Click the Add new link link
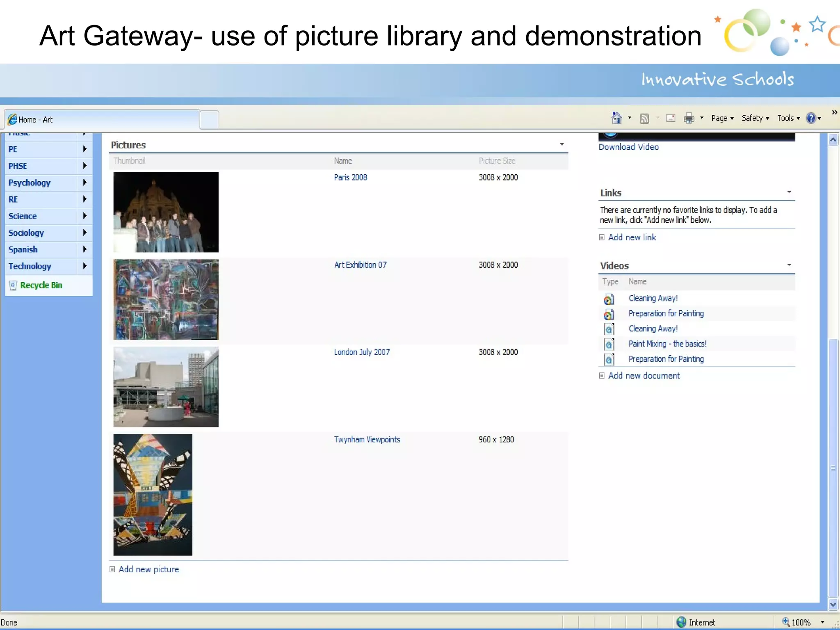 point(632,237)
